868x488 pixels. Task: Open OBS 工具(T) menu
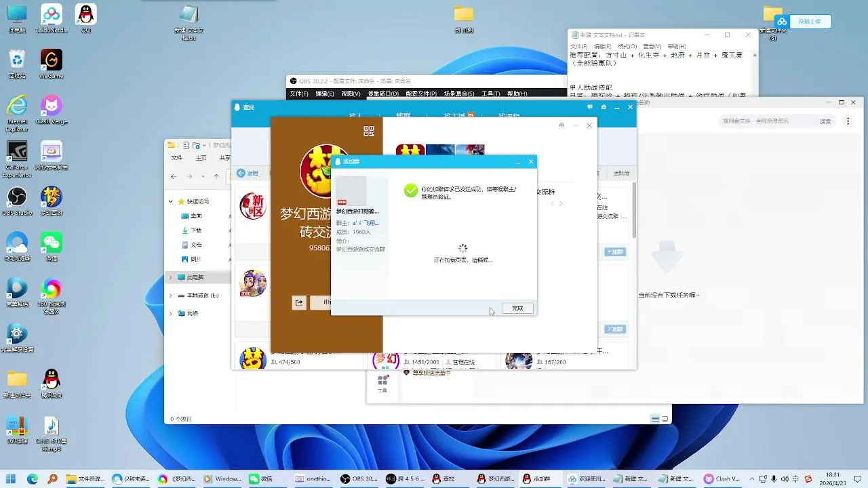(491, 94)
